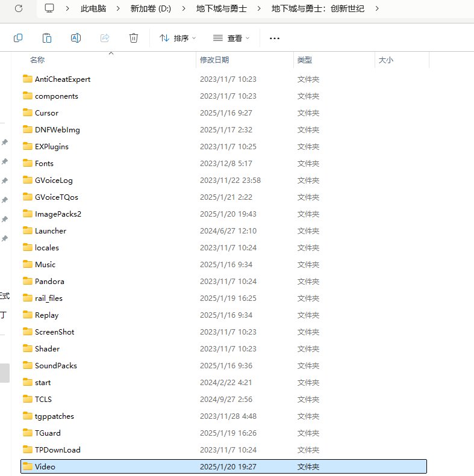This screenshot has height=476, width=474.
Task: Open the 查看 view dropdown
Action: (x=231, y=39)
